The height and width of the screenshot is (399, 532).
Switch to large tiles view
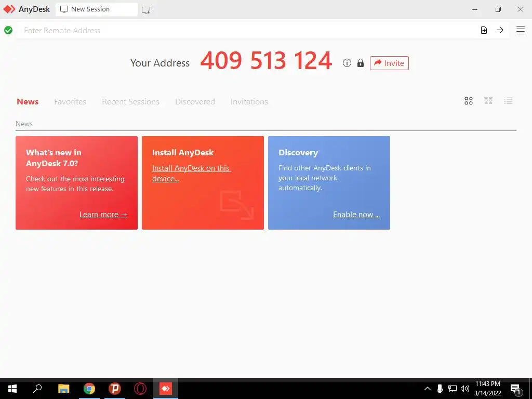coord(469,101)
